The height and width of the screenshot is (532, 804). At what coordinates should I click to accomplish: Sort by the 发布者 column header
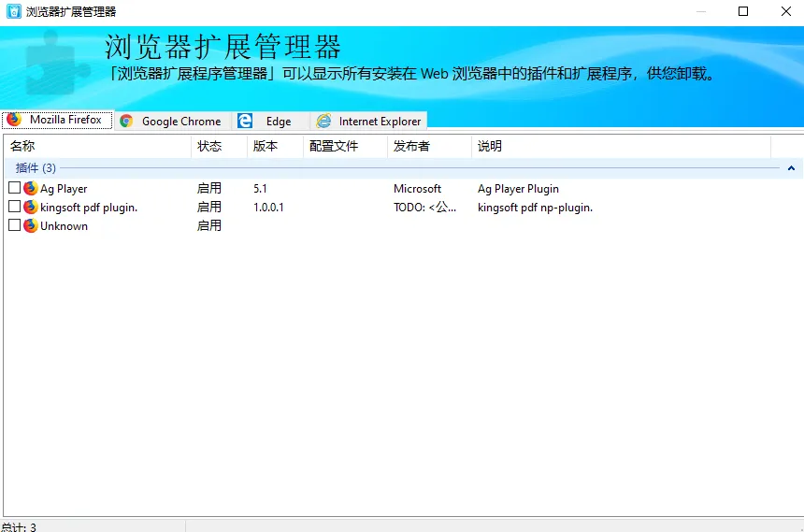(x=430, y=146)
